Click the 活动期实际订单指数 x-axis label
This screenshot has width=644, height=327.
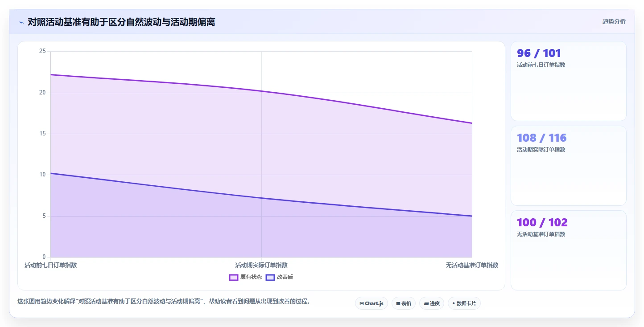tap(261, 265)
